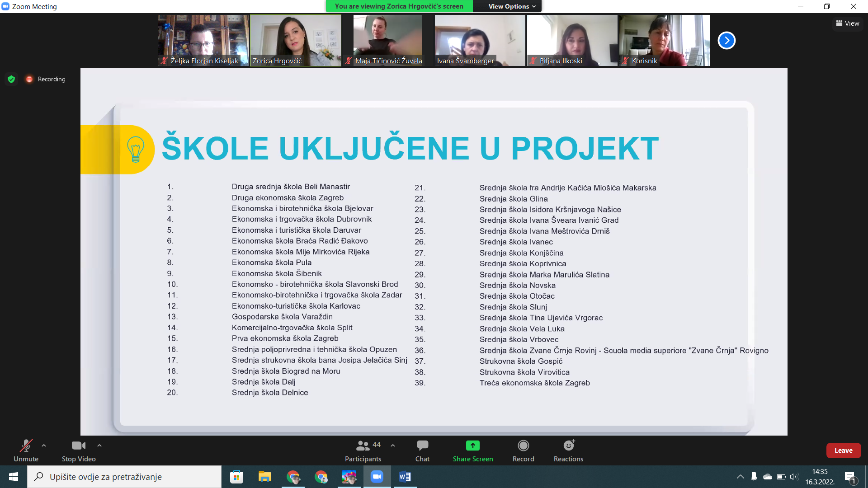868x488 pixels.
Task: Click 'Srednja škola Koprivnica' entry
Action: [x=523, y=263]
